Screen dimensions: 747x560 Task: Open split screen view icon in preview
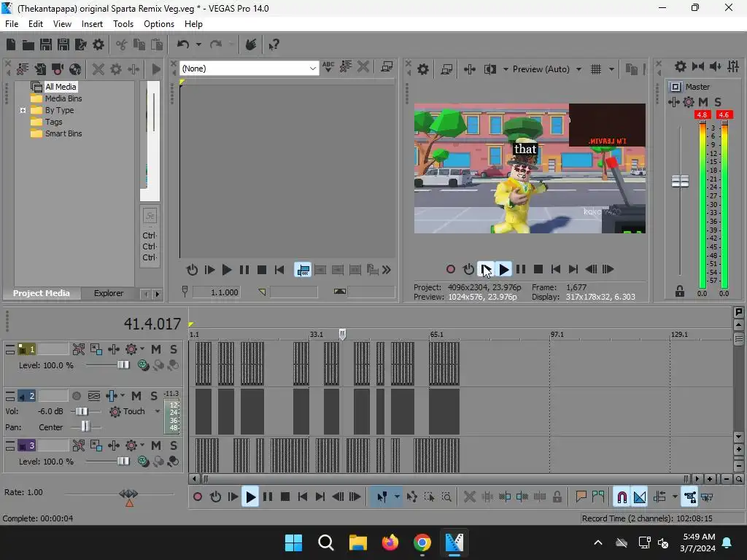point(489,69)
